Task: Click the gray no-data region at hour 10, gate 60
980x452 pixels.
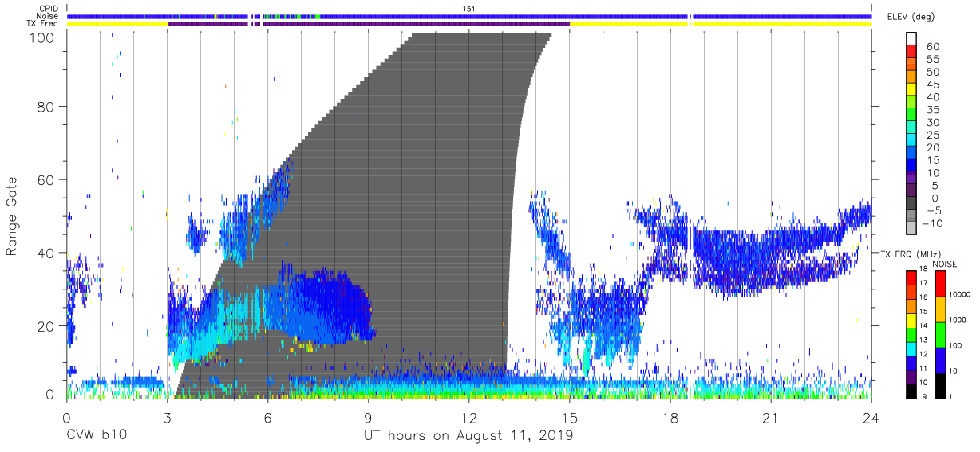Action: [x=402, y=179]
